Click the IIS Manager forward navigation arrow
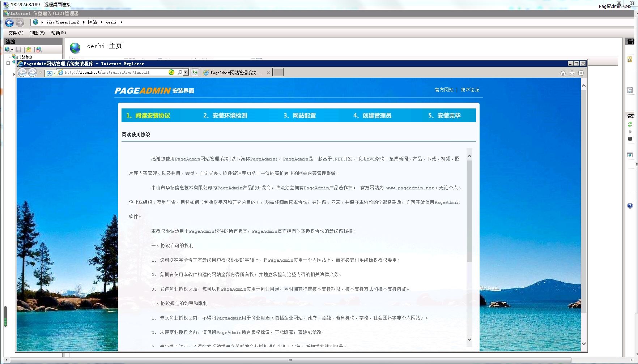 pyautogui.click(x=20, y=23)
